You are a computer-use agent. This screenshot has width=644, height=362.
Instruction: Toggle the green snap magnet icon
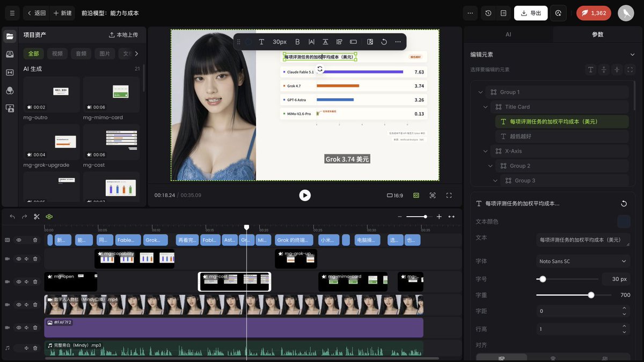click(49, 217)
